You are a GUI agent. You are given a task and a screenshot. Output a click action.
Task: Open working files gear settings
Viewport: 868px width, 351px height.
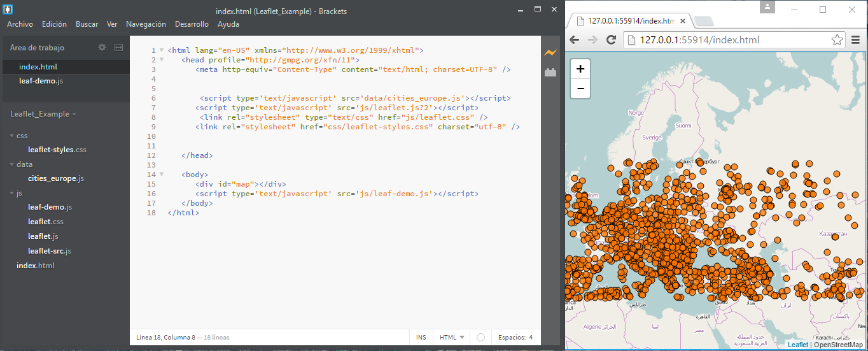[x=102, y=47]
